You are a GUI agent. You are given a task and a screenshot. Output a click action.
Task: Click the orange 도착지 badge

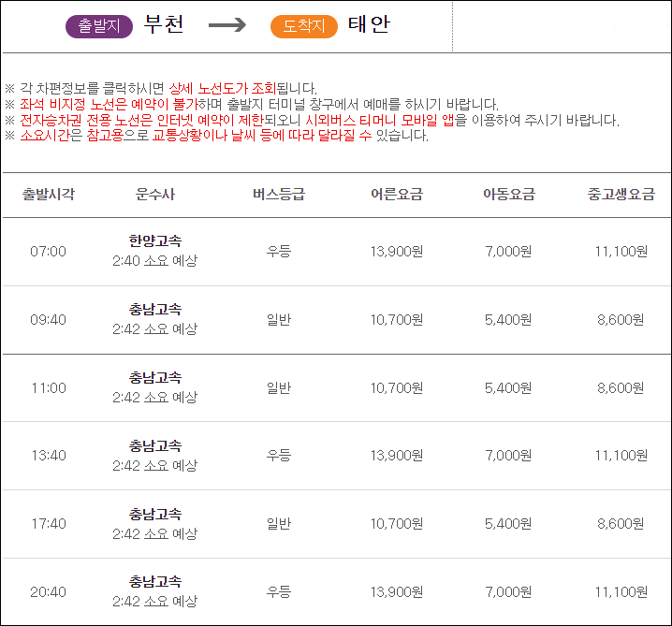pos(304,26)
